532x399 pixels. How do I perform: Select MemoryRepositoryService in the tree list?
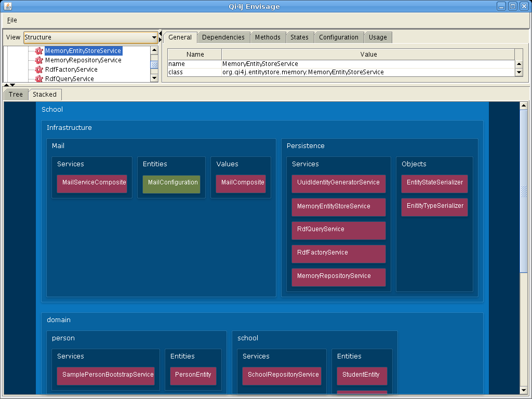[83, 60]
